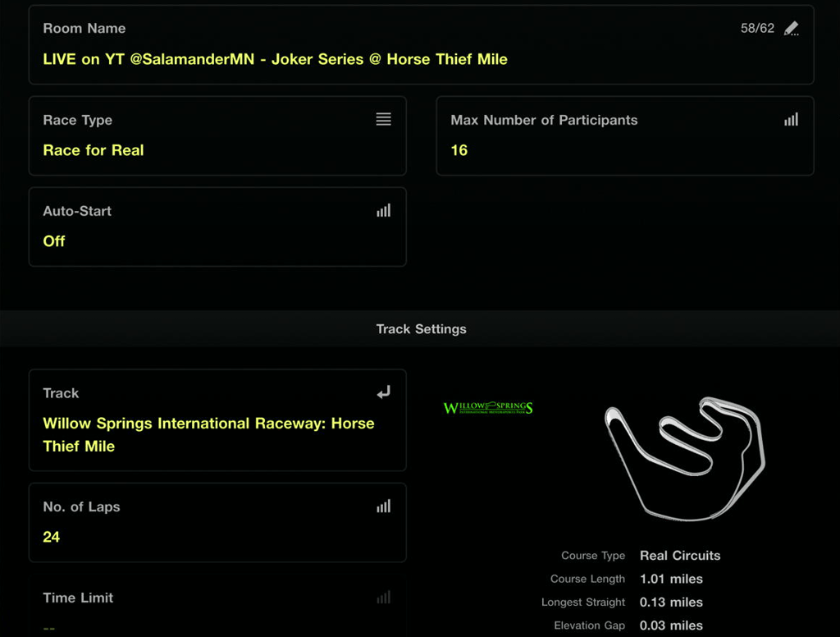Open the Track selection card

coord(217,420)
